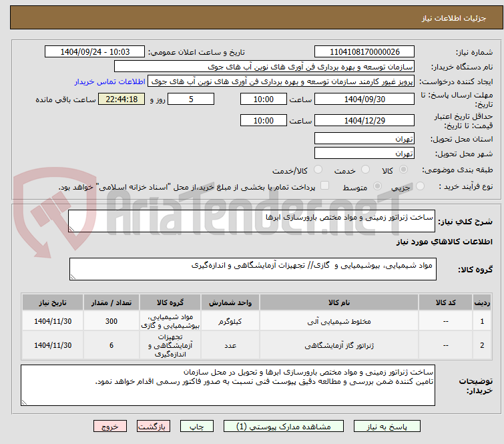This screenshot has width=504, height=444.
Task: Click the شماره نیاز field 1104108170000026
Action: pyautogui.click(x=364, y=52)
